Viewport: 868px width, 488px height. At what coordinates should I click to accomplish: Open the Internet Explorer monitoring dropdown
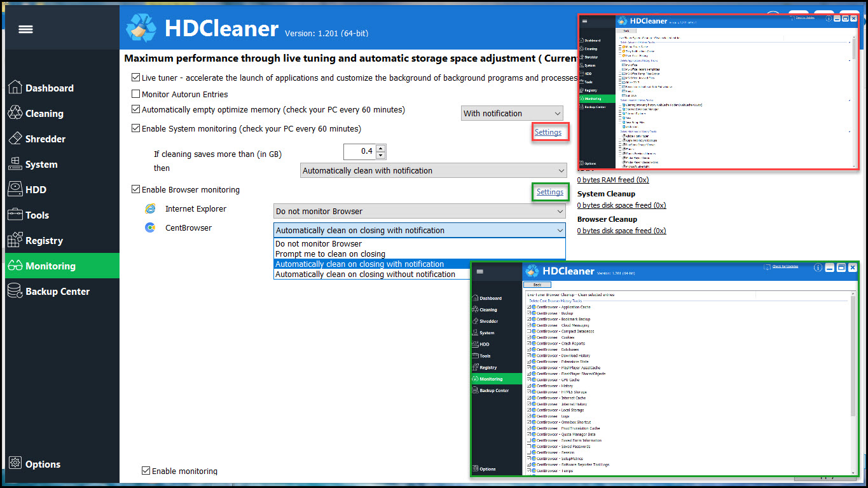coord(420,211)
